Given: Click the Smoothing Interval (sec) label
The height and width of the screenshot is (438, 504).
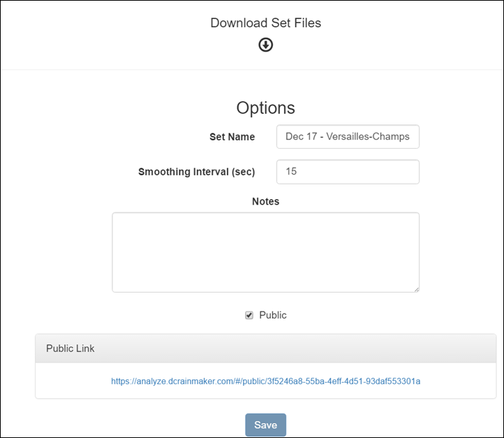Looking at the screenshot, I should pos(196,172).
